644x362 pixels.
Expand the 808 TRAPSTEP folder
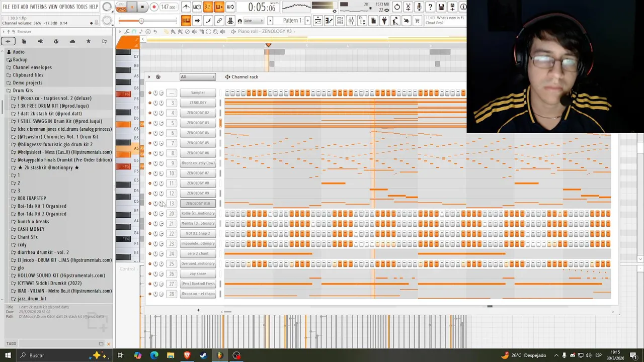pos(31,198)
